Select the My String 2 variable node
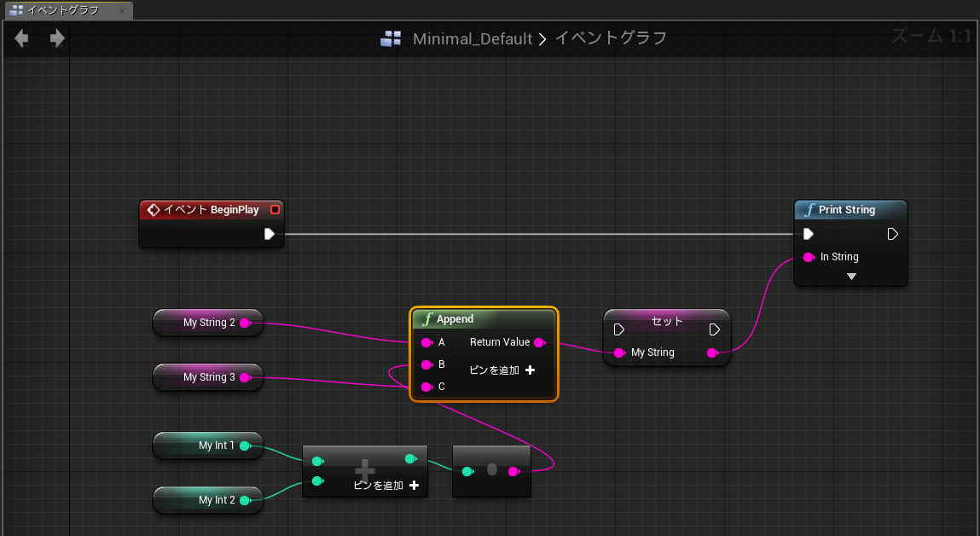 tap(208, 323)
